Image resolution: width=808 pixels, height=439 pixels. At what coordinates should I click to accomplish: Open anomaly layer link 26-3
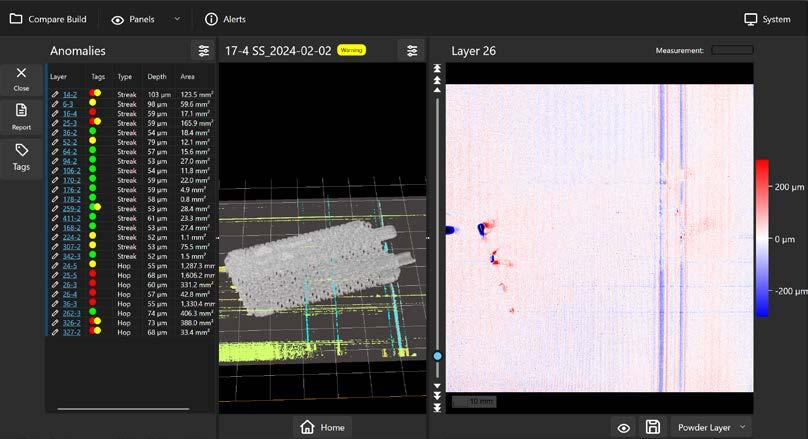click(70, 285)
